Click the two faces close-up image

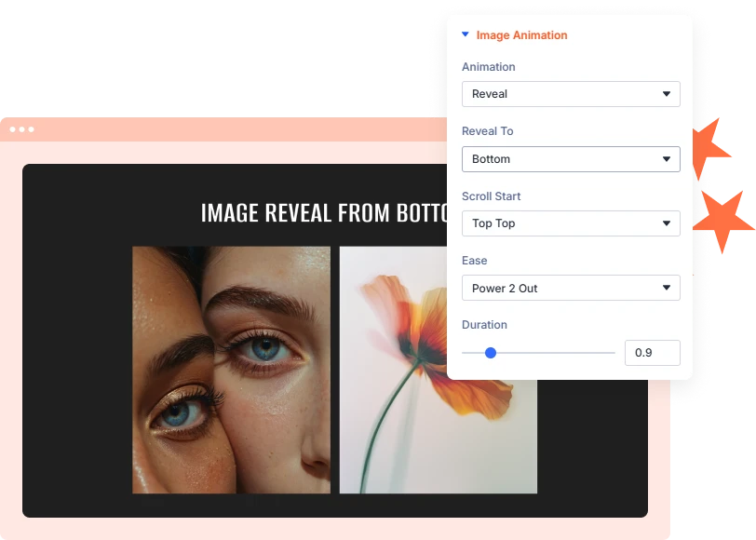pos(232,370)
